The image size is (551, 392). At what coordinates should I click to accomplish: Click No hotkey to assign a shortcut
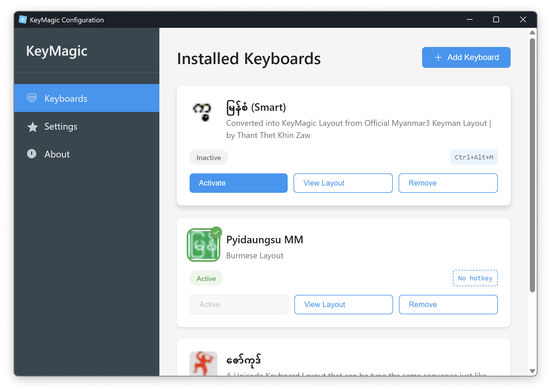click(475, 278)
